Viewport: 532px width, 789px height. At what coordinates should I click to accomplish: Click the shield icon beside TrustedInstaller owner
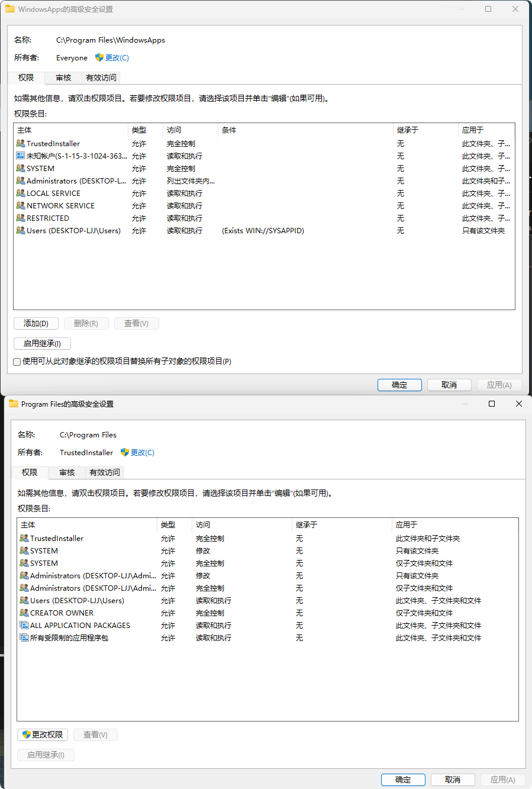[x=125, y=452]
